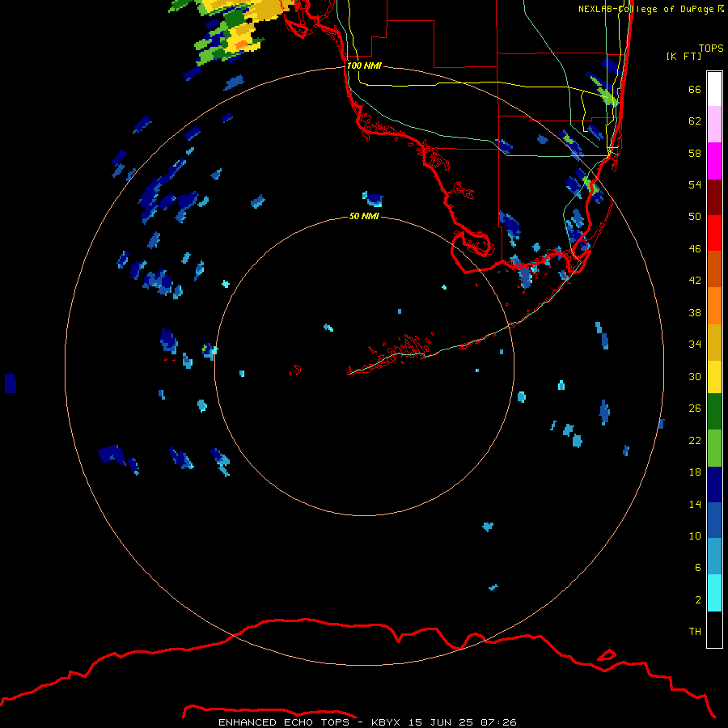The width and height of the screenshot is (728, 728).
Task: Click the "66" legend value
Action: click(x=695, y=89)
